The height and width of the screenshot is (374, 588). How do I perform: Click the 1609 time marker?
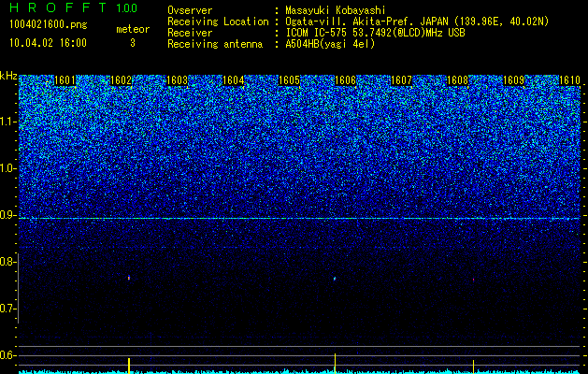coord(513,80)
